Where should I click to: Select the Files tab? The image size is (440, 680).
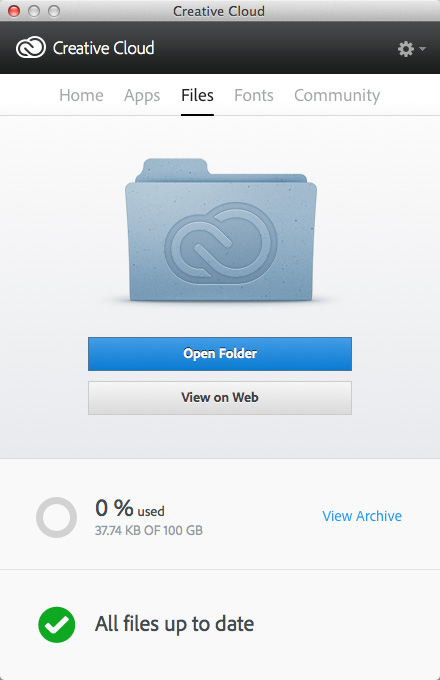point(197,95)
